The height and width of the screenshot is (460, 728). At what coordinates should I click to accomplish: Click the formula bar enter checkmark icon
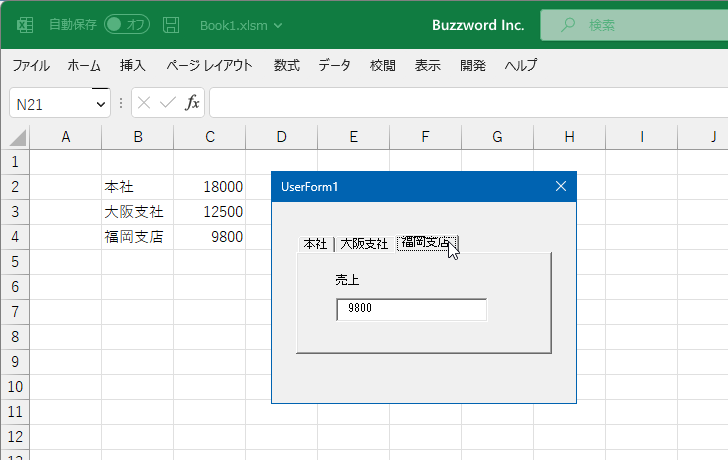168,103
